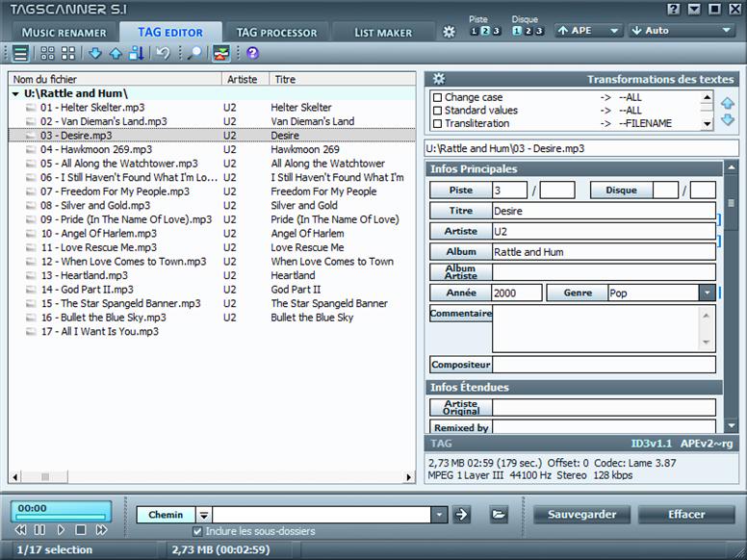This screenshot has width=747, height=560.
Task: Select Piste format number 1
Action: pyautogui.click(x=474, y=31)
